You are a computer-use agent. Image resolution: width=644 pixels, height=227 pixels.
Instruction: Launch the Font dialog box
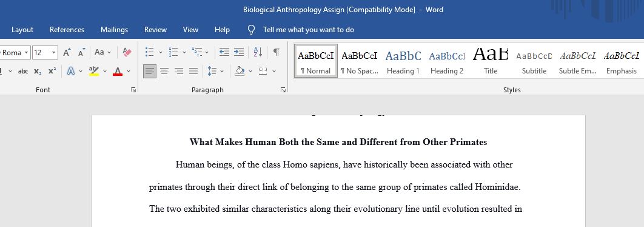pos(133,90)
